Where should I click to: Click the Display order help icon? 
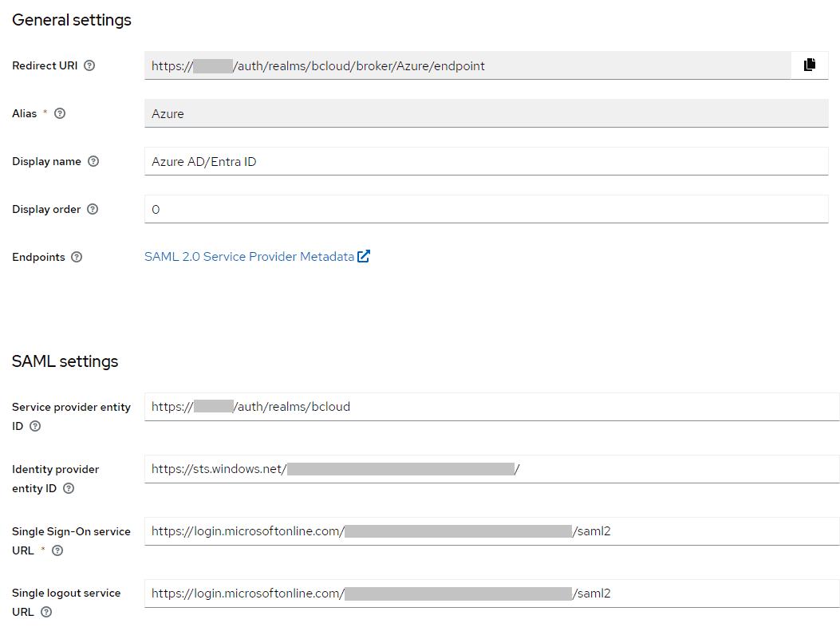(x=93, y=209)
